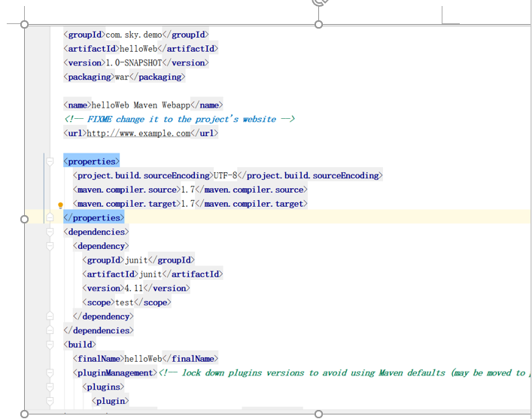Click the FIXME comment line
The image size is (532, 419).
click(x=180, y=119)
